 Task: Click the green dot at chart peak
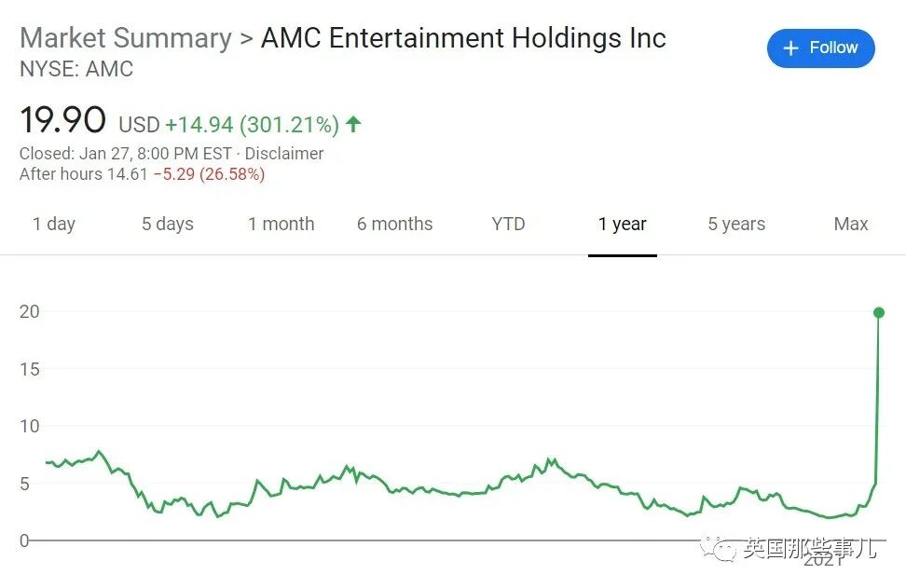point(879,312)
